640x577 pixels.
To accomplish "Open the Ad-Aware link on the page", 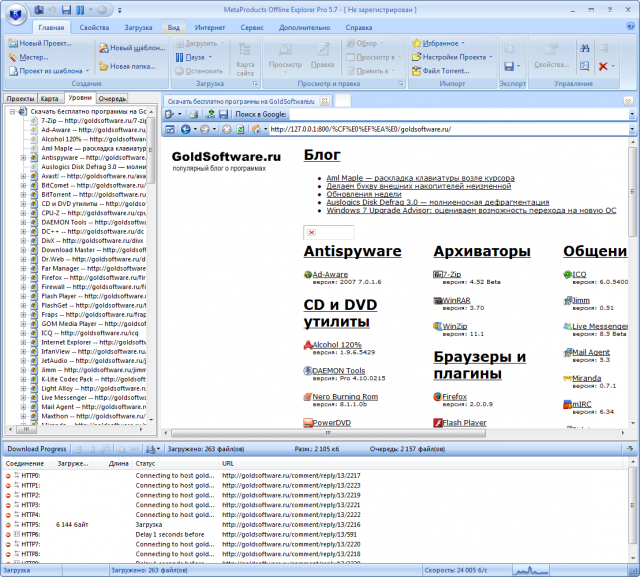I will pos(330,274).
